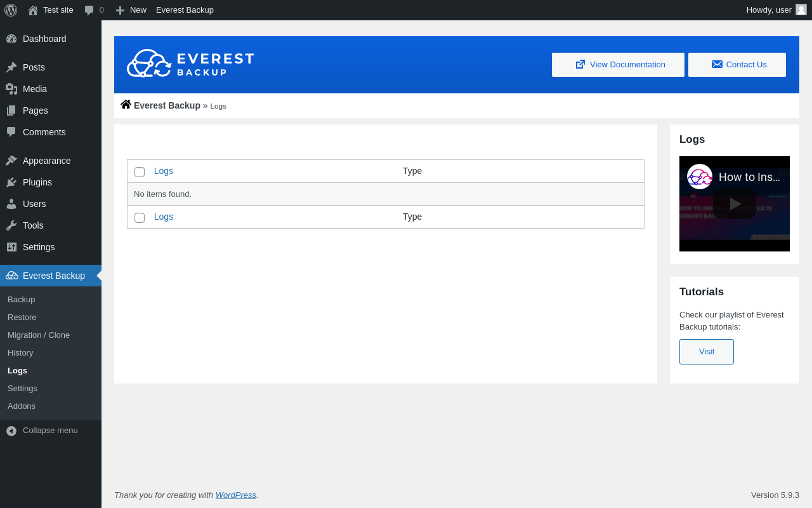Click the envelope icon in Contact Us

(717, 64)
